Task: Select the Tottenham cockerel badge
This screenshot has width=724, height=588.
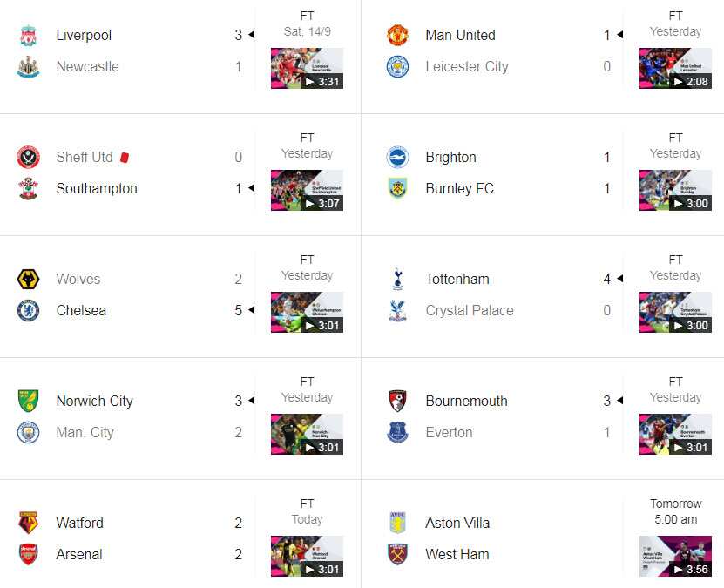Action: click(396, 279)
